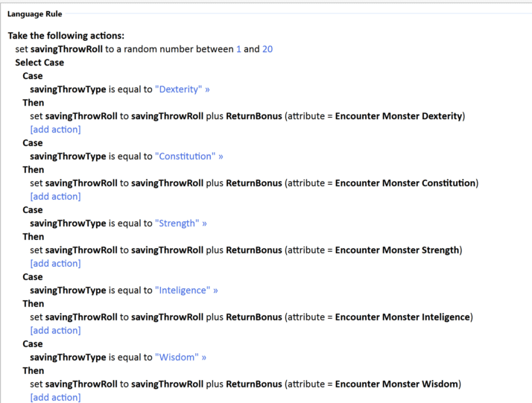Click the Language Rule section header

point(35,14)
